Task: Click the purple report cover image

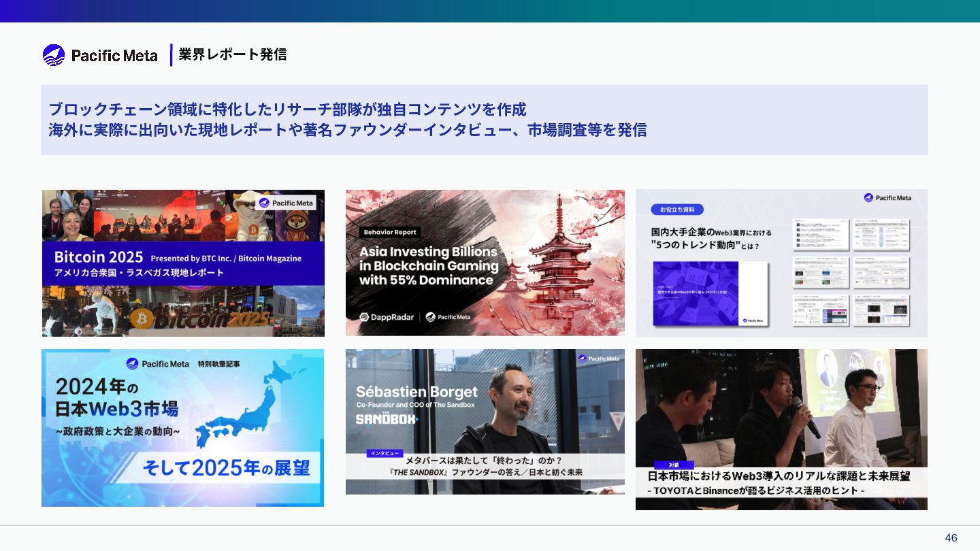Action: click(x=710, y=294)
